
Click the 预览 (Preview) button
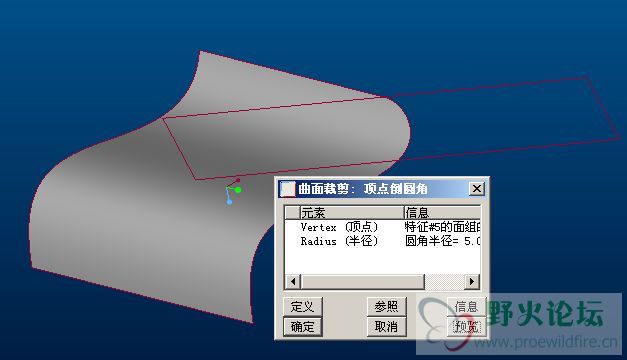[466, 326]
